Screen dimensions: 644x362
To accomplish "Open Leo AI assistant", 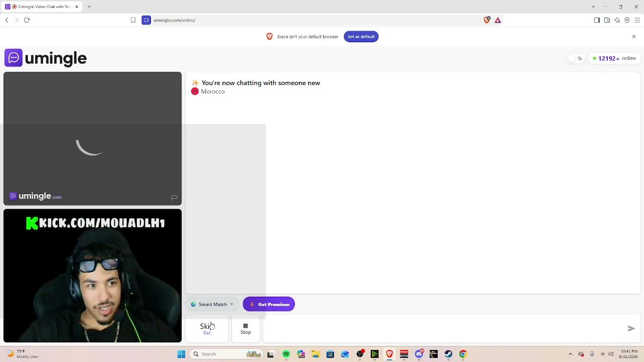I will [617, 20].
